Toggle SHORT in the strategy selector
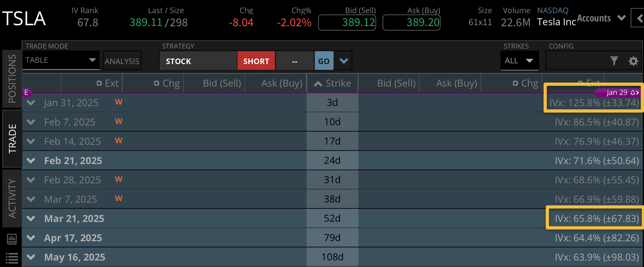This screenshot has height=267, width=644. pos(256,61)
